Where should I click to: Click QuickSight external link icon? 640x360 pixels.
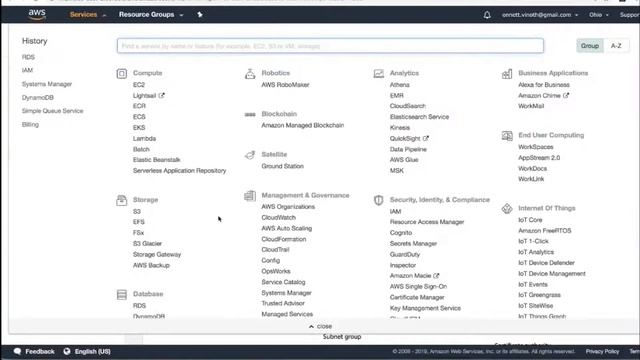426,138
